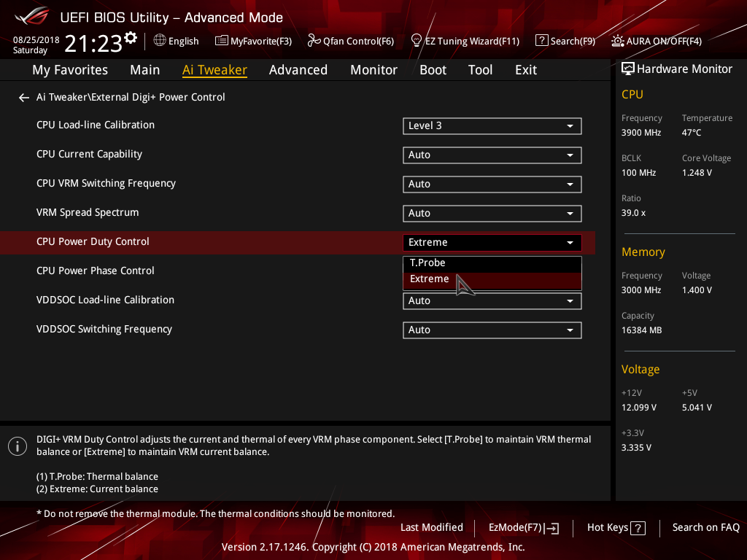Click the +12V reading 12.099 V
The height and width of the screenshot is (560, 747).
(x=639, y=408)
